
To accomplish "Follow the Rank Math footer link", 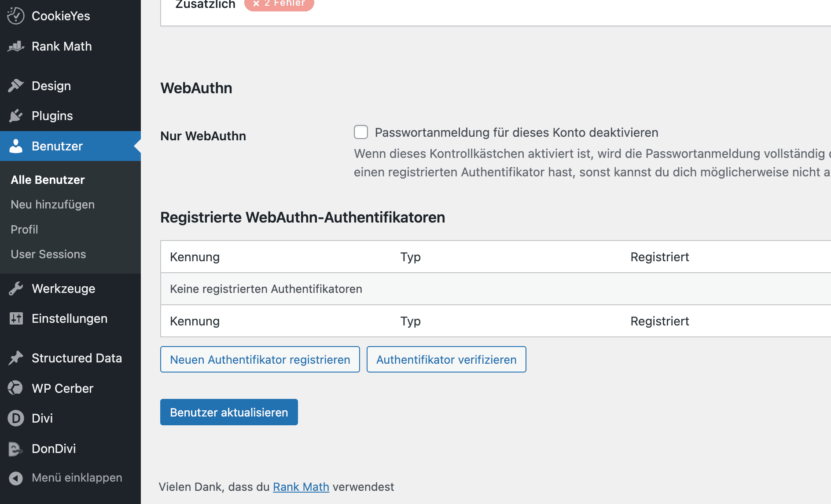I will 301,487.
